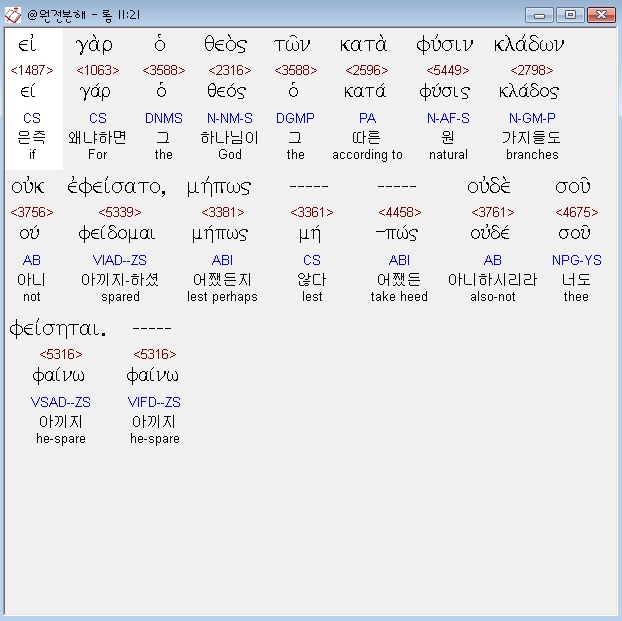
Task: Click parsing code DNMS
Action: coord(163,118)
